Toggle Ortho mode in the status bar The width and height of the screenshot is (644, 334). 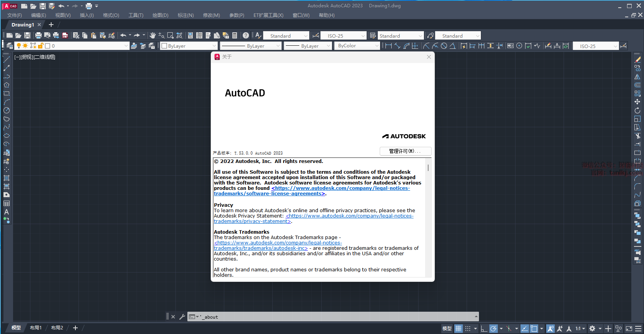point(484,328)
